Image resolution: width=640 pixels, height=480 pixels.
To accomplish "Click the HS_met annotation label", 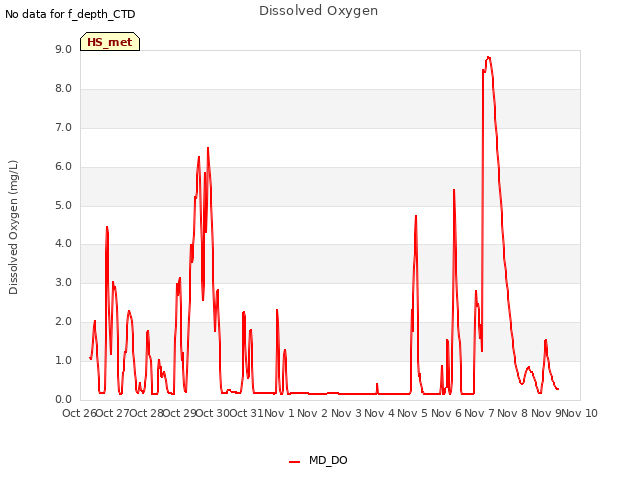I will (110, 42).
